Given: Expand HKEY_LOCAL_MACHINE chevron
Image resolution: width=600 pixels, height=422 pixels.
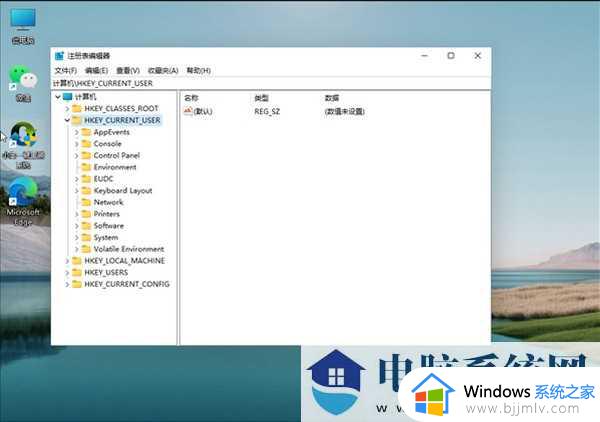Looking at the screenshot, I should click(x=67, y=261).
